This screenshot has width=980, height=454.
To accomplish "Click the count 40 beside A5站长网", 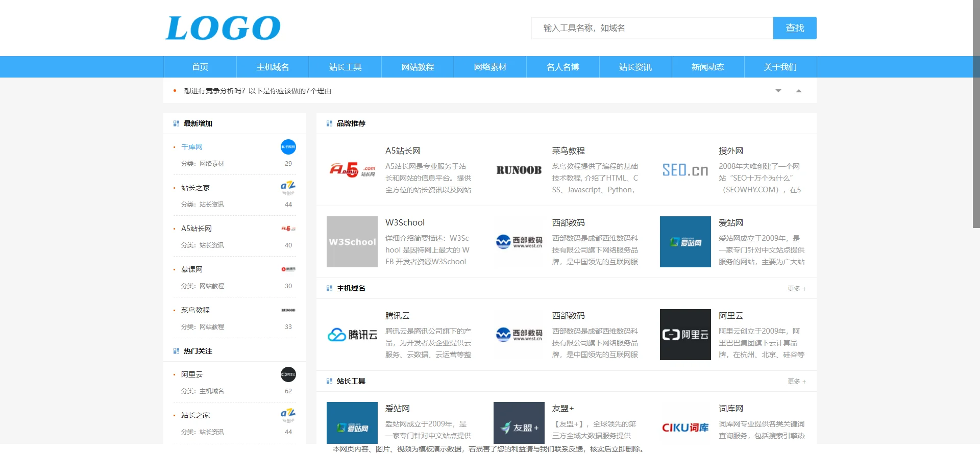I will coord(288,245).
